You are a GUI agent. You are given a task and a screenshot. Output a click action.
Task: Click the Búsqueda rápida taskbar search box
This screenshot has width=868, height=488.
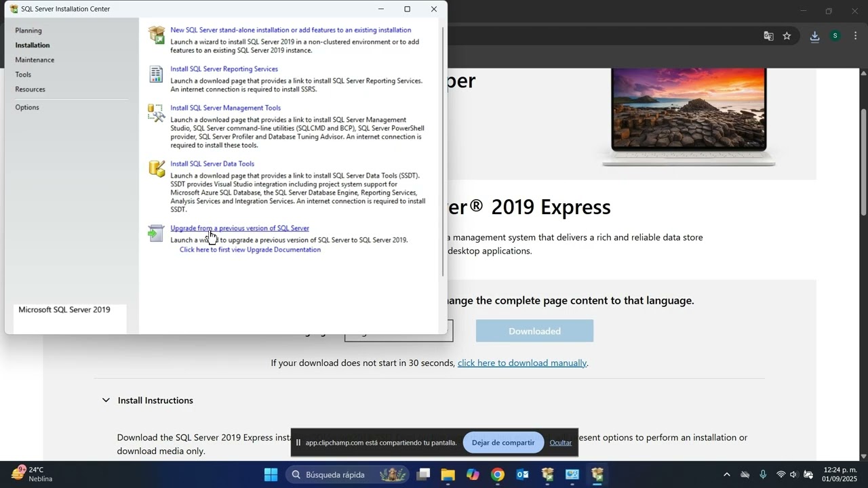pos(348,474)
